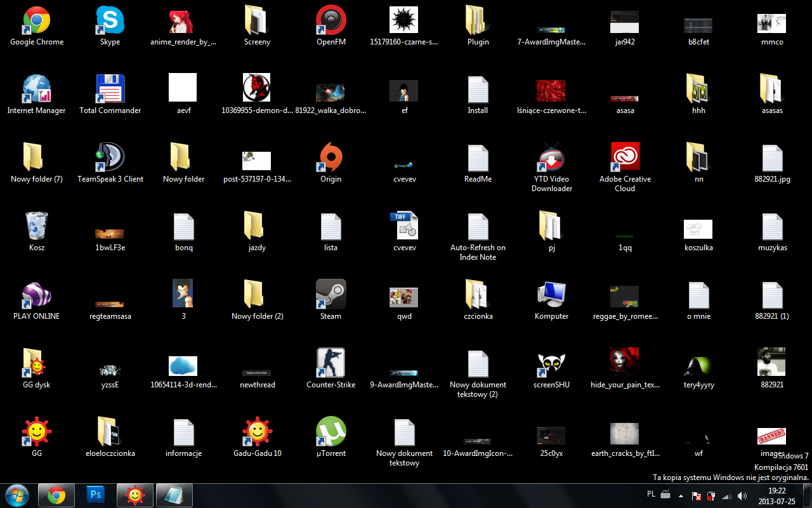Select the 882921.jpg file icon
This screenshot has height=508, width=812.
point(773,158)
